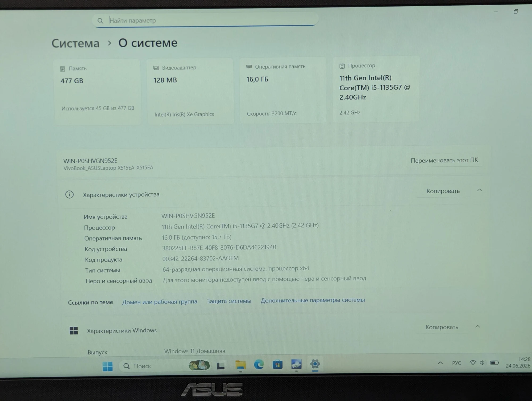Collapse the 'Характеристики устройства' section chevron
Screen dimensions: 532x401
479,190
